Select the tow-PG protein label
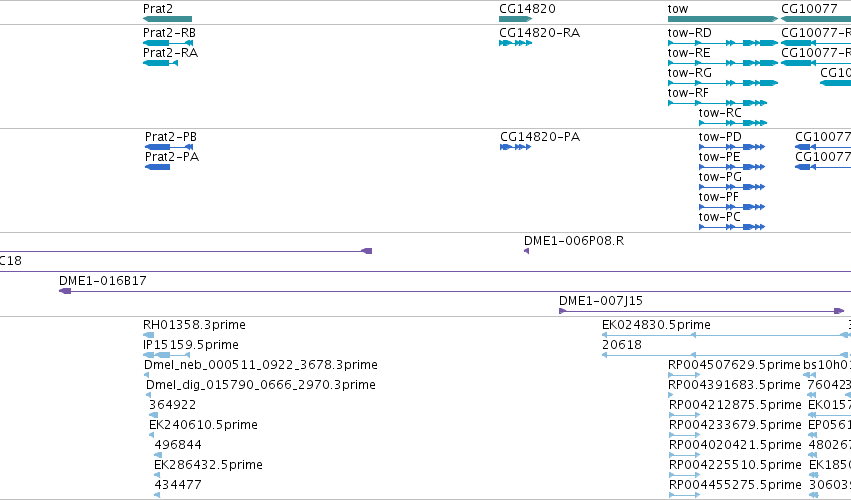 tap(720, 177)
